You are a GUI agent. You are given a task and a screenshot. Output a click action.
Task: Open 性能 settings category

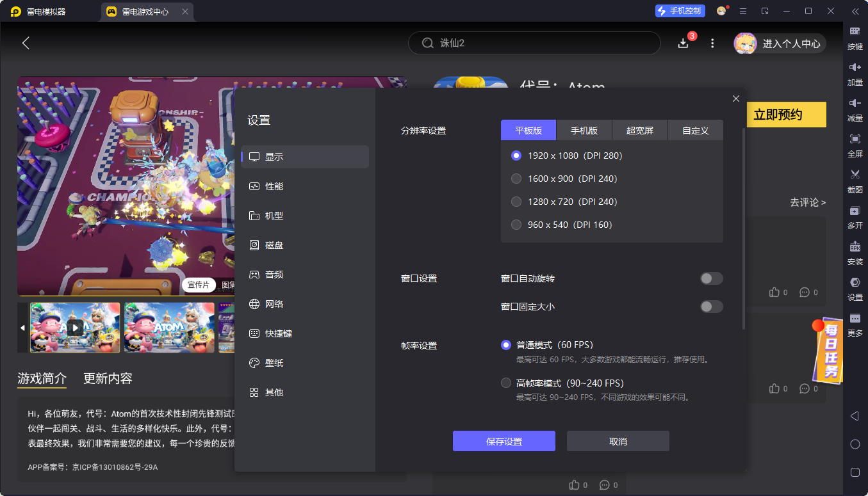tap(305, 186)
